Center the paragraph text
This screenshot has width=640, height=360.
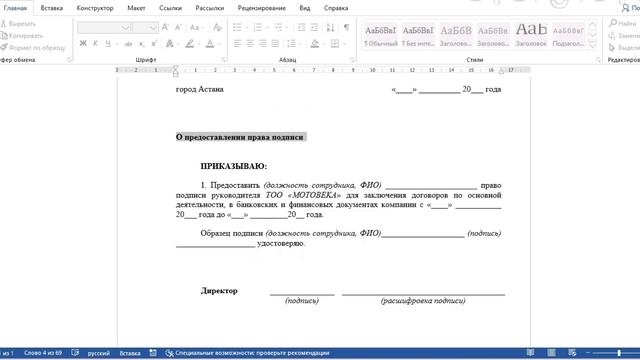tap(250, 43)
